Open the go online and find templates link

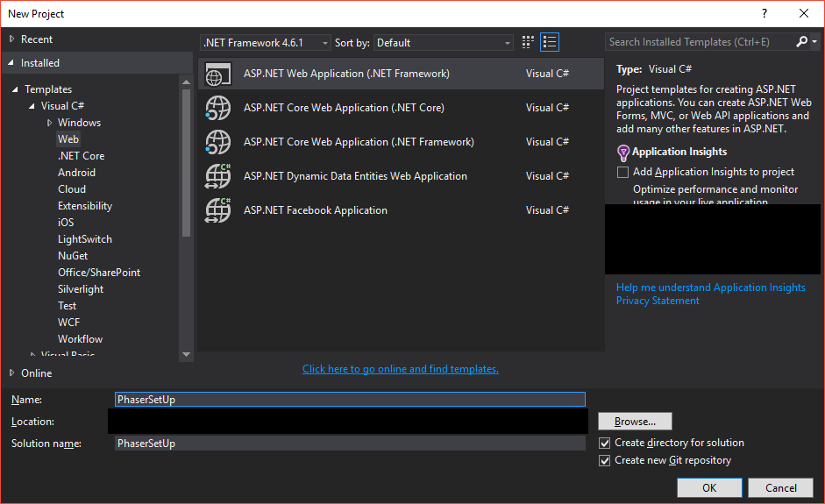tap(401, 369)
